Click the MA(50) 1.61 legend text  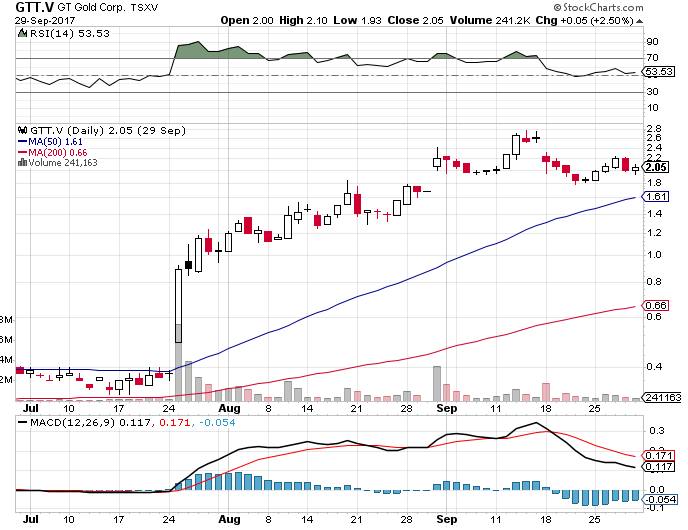tap(55, 142)
